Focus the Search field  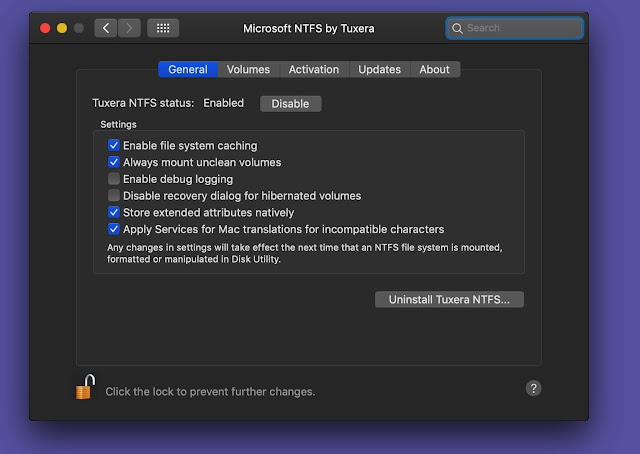522,28
